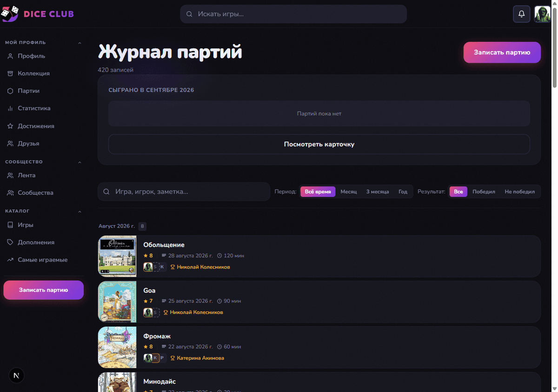Click the Коллекция box icon in sidebar
The image size is (558, 392).
coord(10,73)
